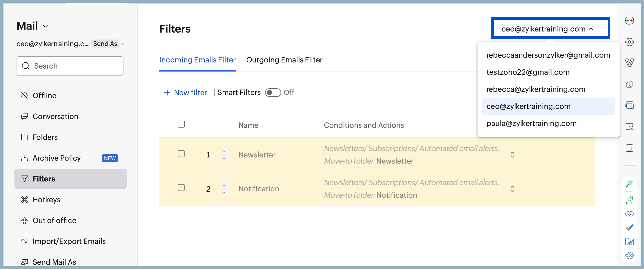Screen dimensions: 644x269
Task: Click the checkmark V icon in right sidebar
Action: point(629,63)
